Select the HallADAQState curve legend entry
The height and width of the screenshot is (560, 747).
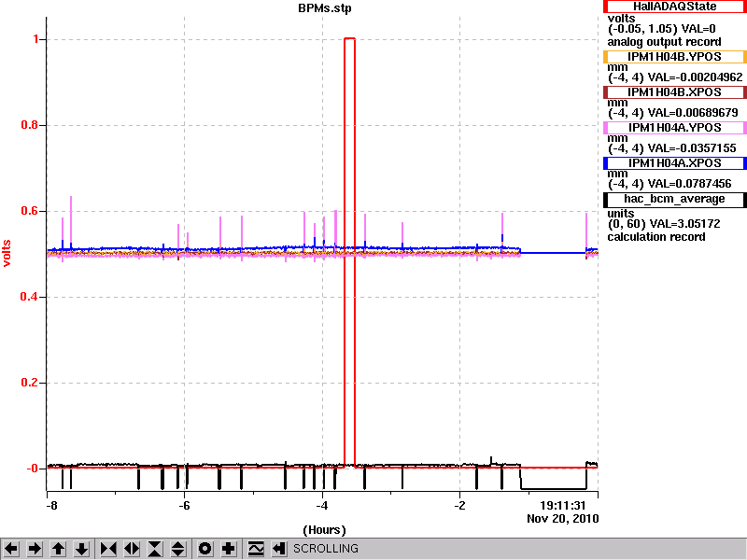[674, 7]
